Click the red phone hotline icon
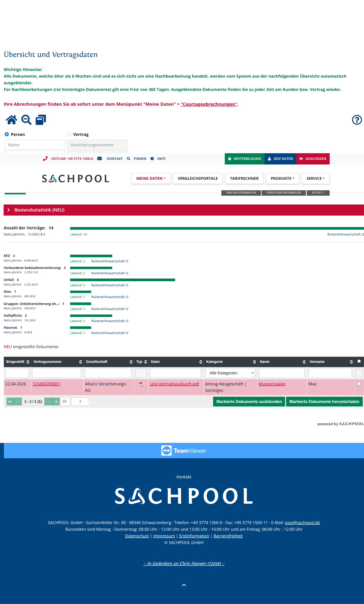The height and width of the screenshot is (604, 364). point(45,159)
